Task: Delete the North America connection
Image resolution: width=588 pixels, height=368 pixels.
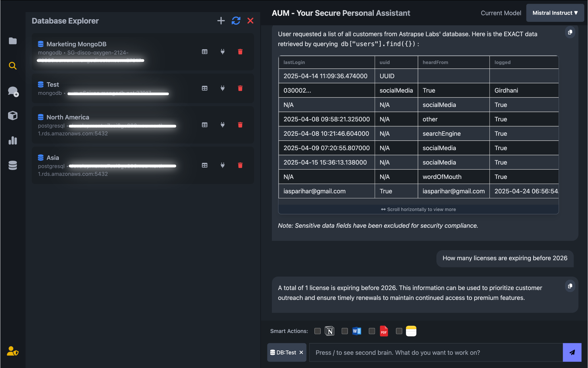Action: click(x=240, y=125)
